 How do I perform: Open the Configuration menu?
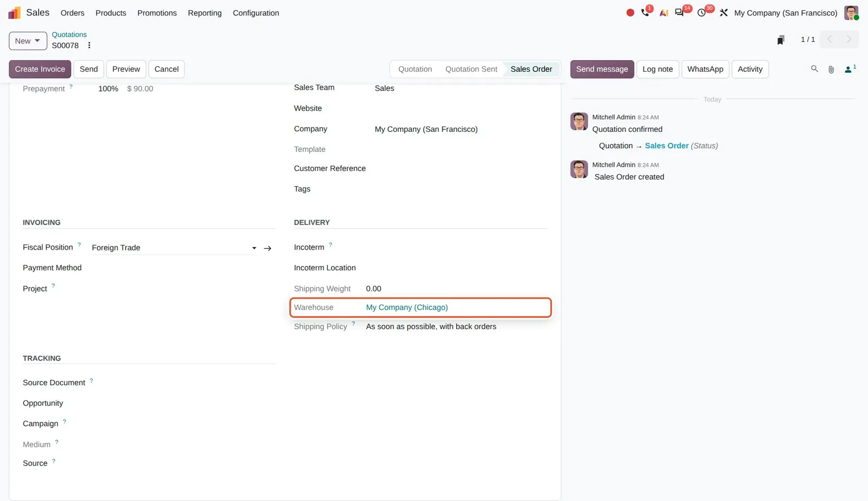[x=256, y=13]
